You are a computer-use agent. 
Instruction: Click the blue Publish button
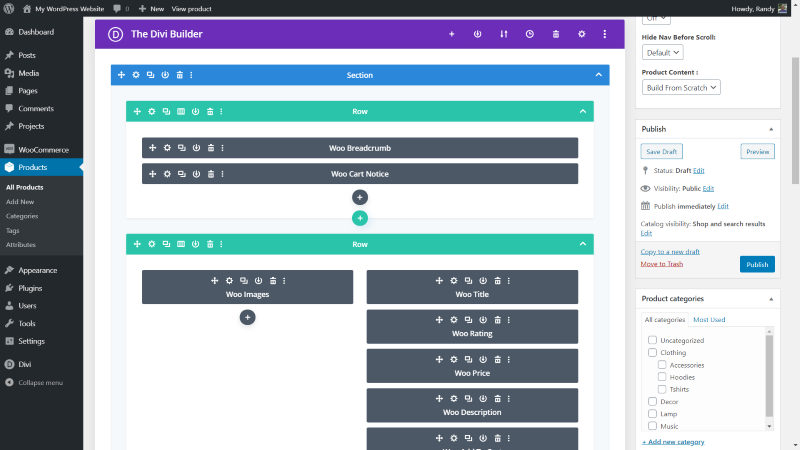[x=757, y=264]
